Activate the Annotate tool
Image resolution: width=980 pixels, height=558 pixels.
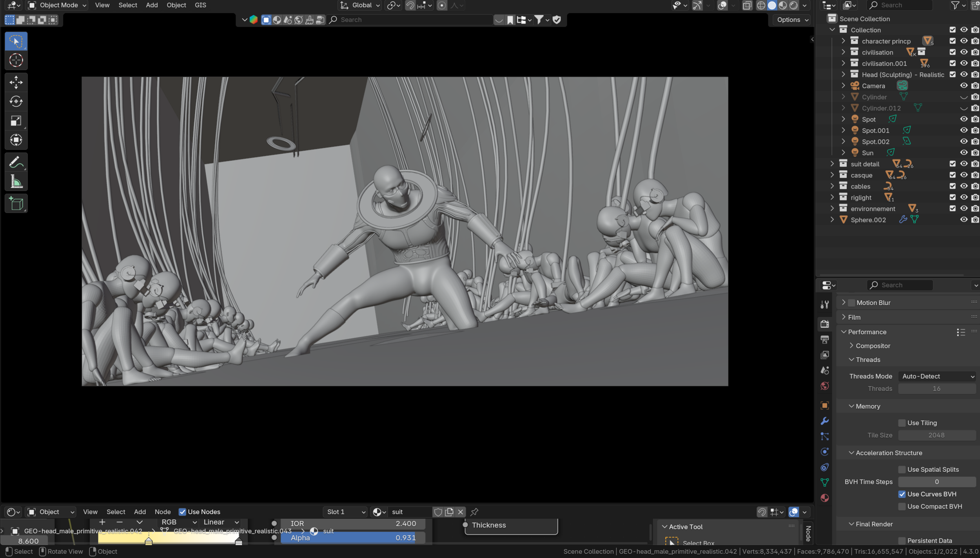pyautogui.click(x=16, y=162)
